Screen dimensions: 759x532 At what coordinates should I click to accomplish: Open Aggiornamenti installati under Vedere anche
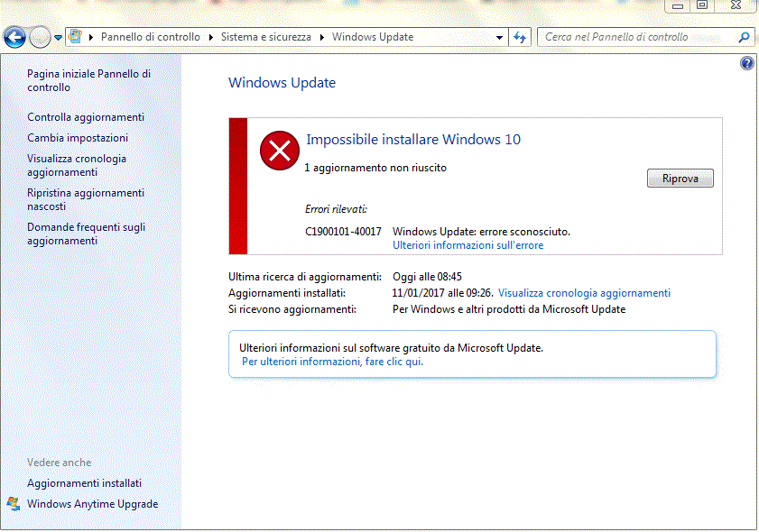click(x=84, y=483)
